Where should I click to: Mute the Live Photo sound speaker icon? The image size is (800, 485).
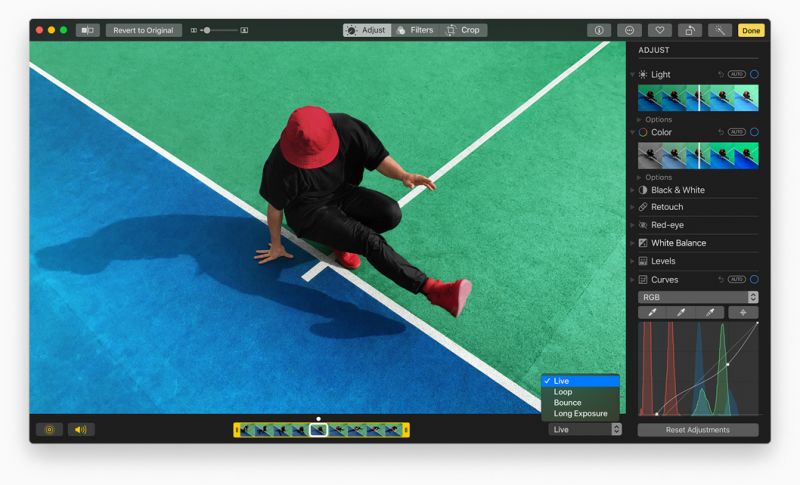pyautogui.click(x=81, y=429)
